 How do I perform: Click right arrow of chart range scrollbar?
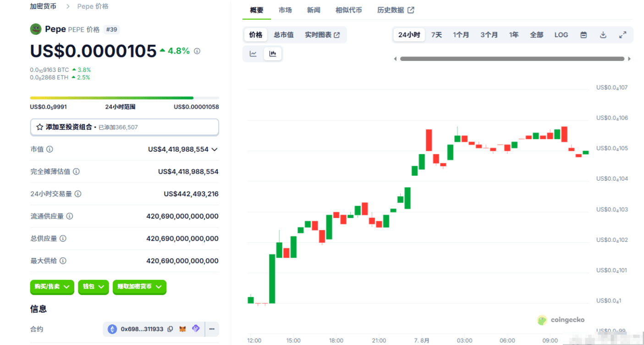click(629, 59)
